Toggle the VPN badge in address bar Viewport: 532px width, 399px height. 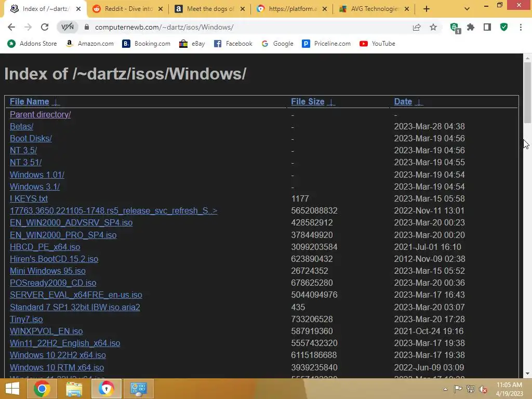coord(67,27)
